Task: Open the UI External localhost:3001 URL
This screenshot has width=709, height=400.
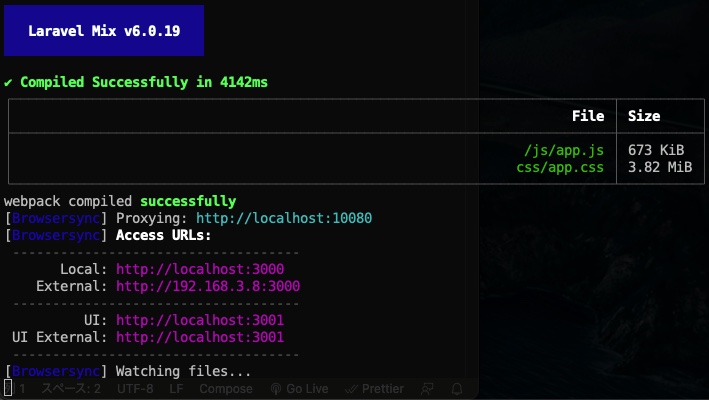Action: pos(200,337)
